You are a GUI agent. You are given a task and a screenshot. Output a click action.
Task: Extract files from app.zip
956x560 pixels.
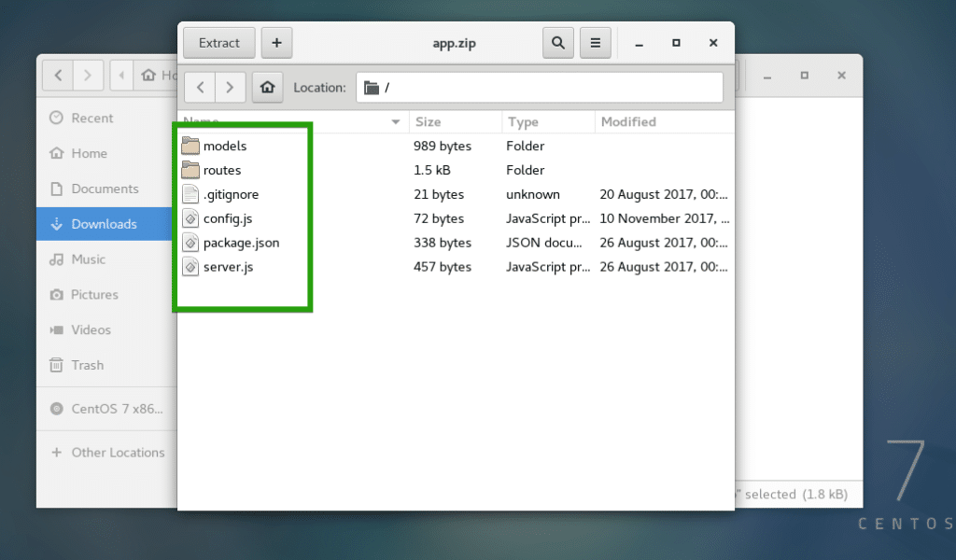pyautogui.click(x=218, y=42)
